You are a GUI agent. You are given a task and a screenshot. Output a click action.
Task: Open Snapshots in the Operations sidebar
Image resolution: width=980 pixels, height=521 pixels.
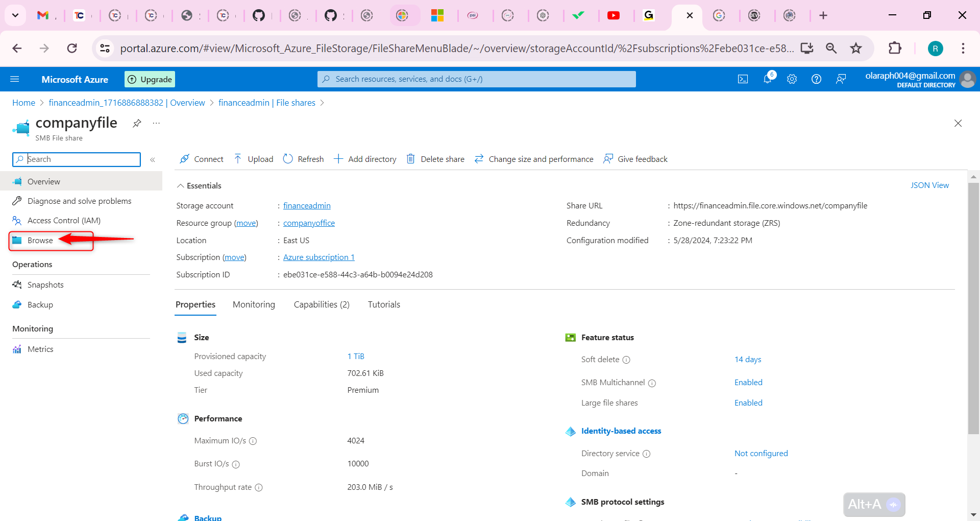[45, 285]
